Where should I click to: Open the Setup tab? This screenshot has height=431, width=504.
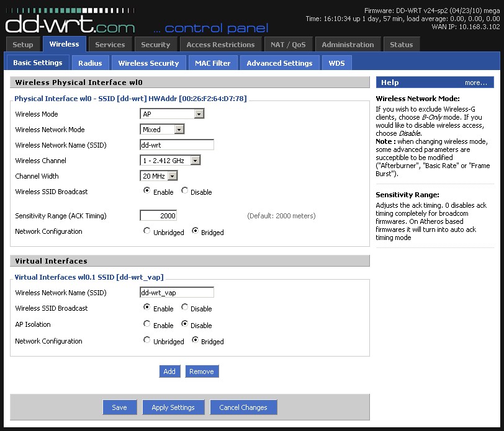23,45
